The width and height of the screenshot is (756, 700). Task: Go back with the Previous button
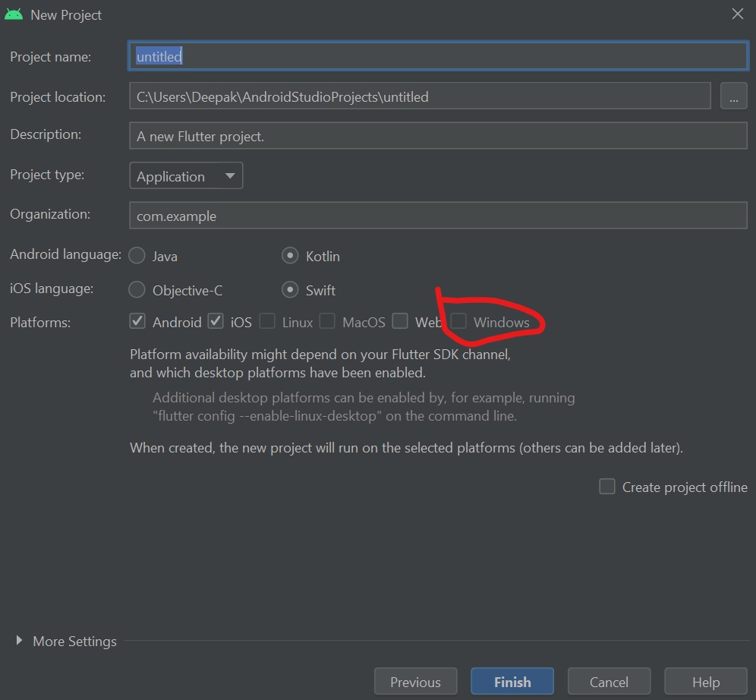pos(415,682)
